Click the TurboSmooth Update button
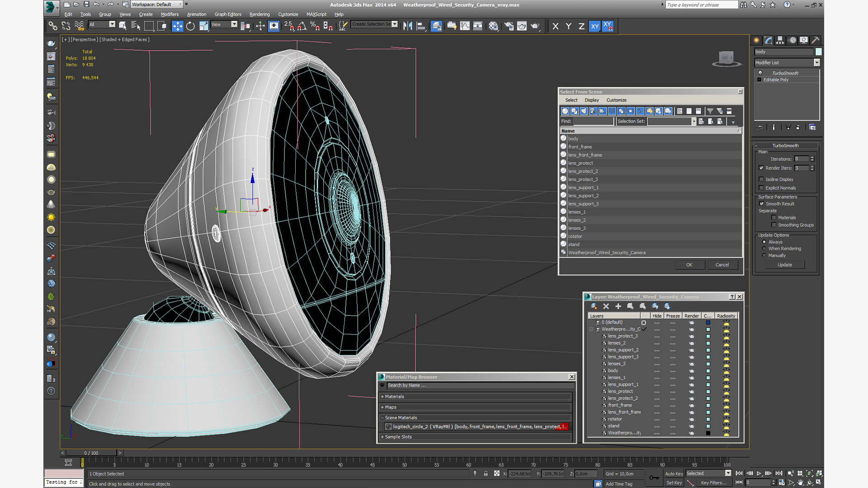The image size is (868, 488). 785,265
